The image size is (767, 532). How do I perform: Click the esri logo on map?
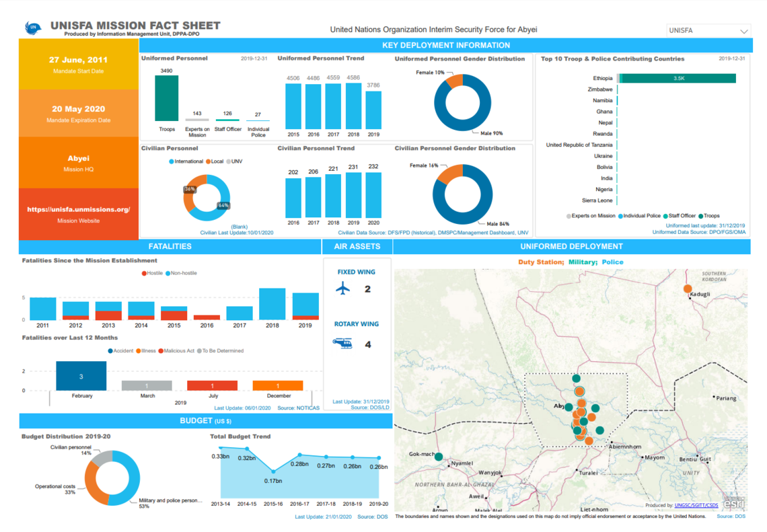tap(734, 503)
